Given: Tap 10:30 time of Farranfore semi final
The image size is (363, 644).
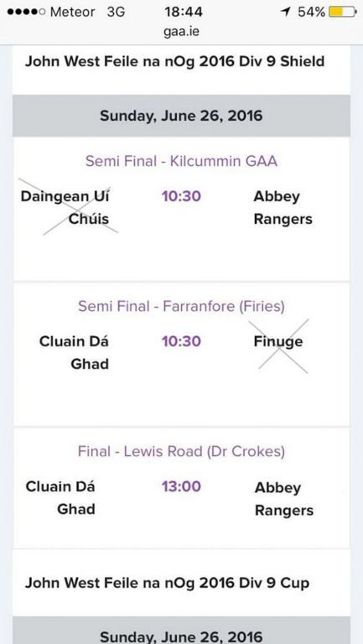Looking at the screenshot, I should [181, 341].
